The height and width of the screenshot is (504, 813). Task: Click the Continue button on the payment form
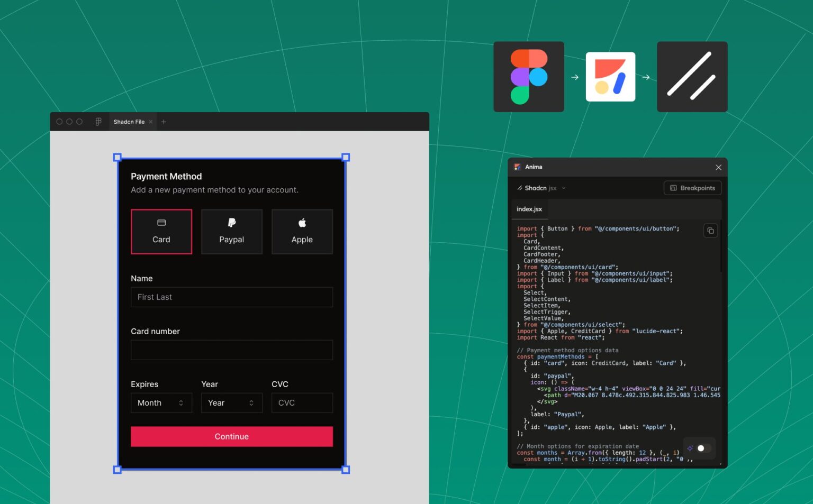(x=231, y=436)
